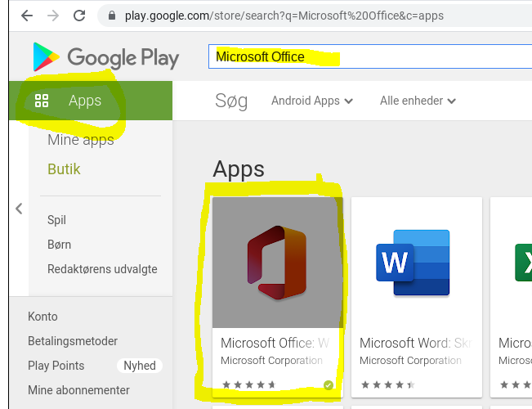Click Microsoft Corporation under Microsoft Word
Image resolution: width=532 pixels, height=409 pixels.
pyautogui.click(x=410, y=361)
